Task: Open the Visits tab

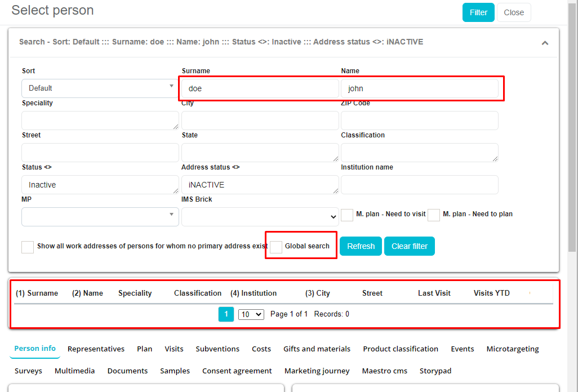Action: pos(174,349)
